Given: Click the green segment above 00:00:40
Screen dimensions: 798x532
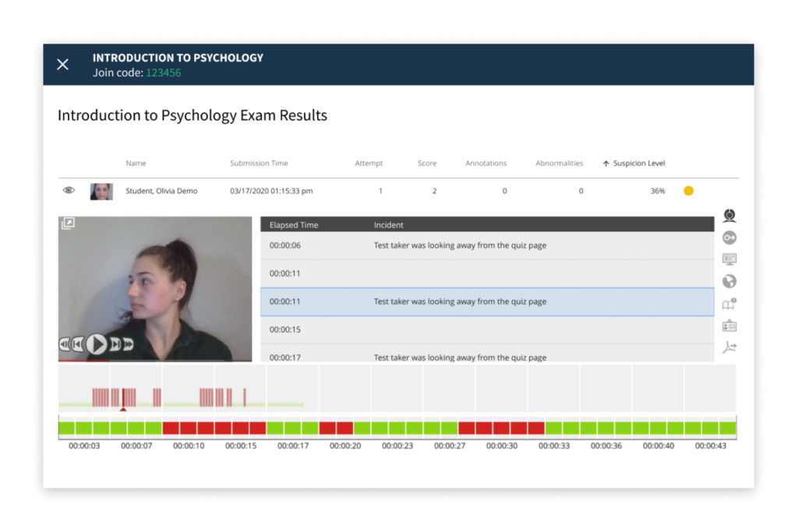Looking at the screenshot, I should [658, 428].
